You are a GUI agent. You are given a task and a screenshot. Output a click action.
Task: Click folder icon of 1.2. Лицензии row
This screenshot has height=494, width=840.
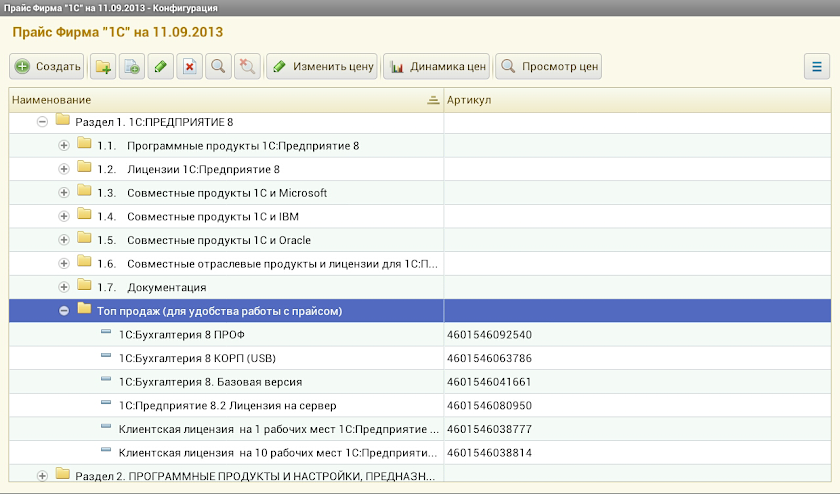click(x=84, y=167)
